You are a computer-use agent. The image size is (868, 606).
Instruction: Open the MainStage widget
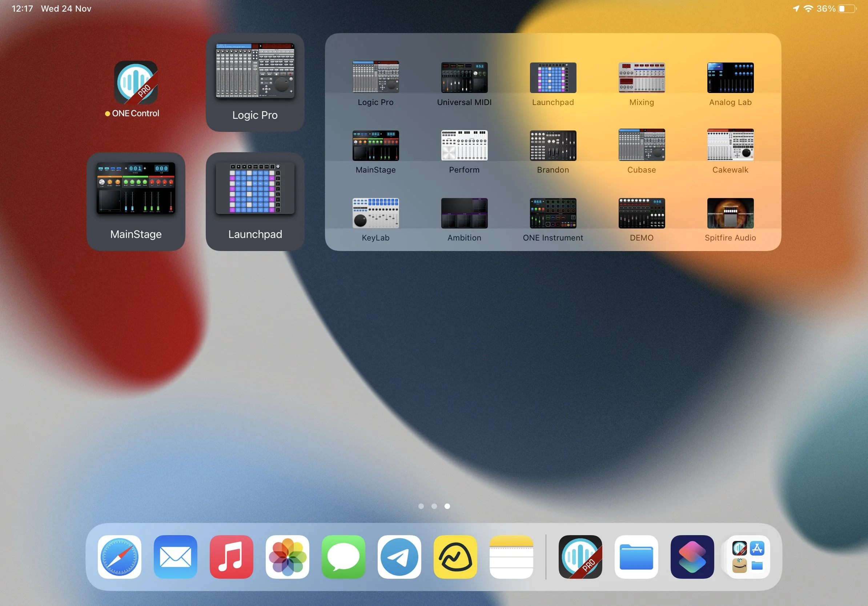(x=136, y=201)
